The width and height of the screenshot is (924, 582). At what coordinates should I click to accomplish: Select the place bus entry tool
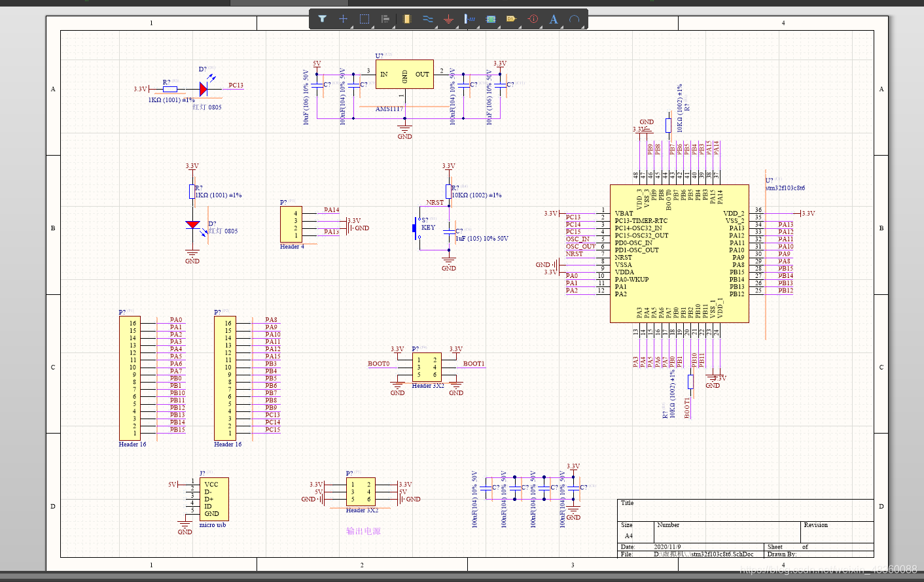470,19
